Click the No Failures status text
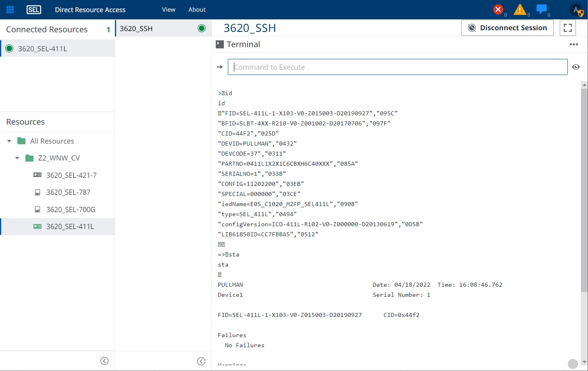 point(245,345)
